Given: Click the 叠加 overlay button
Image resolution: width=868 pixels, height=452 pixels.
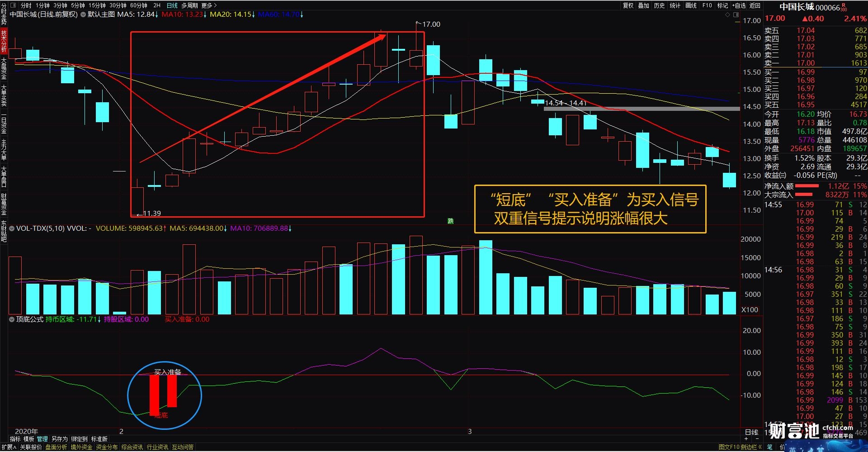Looking at the screenshot, I should [x=643, y=5].
